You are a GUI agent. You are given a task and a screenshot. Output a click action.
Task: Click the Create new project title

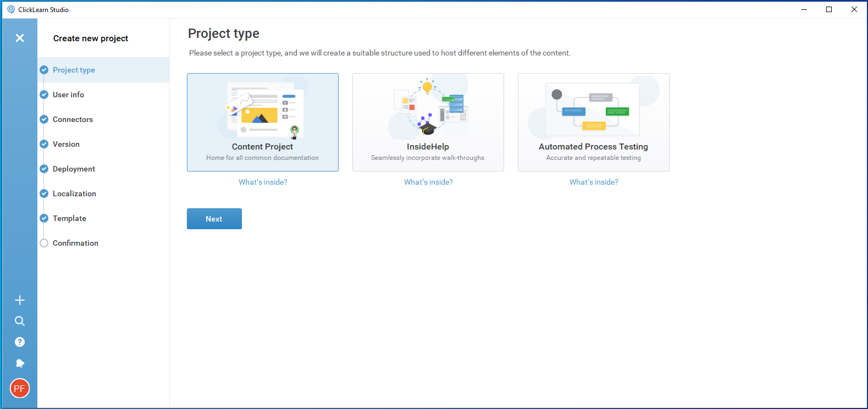(x=91, y=38)
